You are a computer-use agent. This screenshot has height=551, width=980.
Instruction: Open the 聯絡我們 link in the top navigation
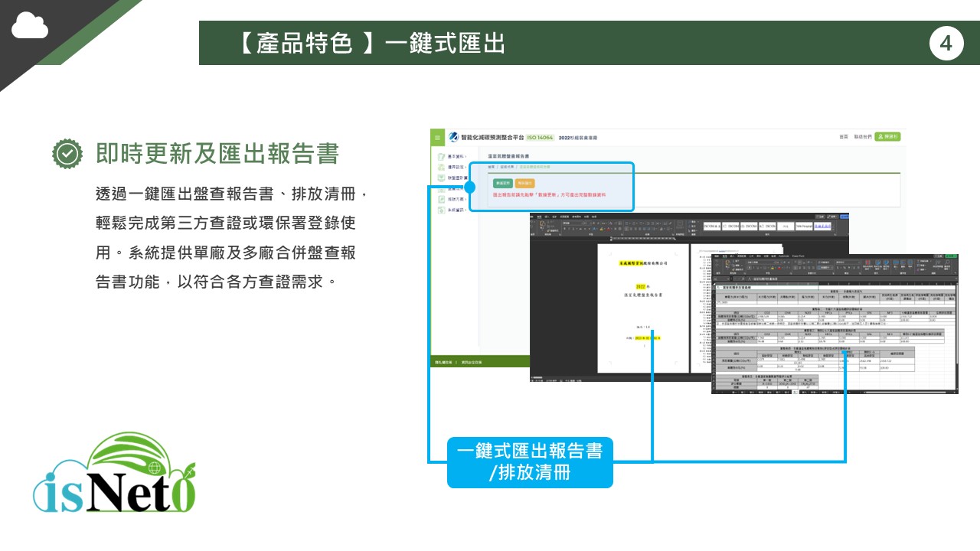pos(862,137)
